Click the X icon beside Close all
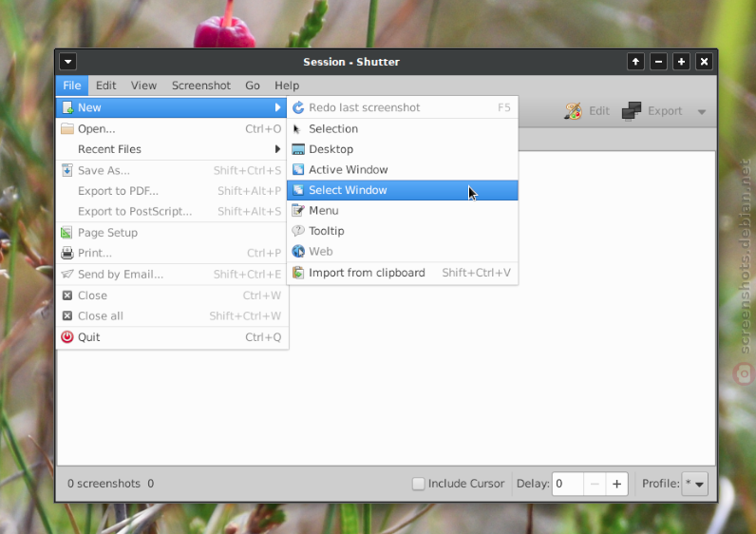 [x=67, y=316]
